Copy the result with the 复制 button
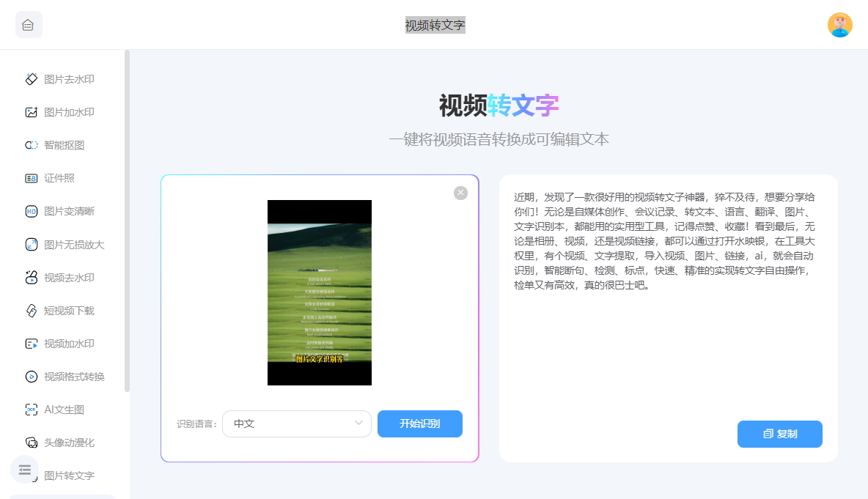 779,434
